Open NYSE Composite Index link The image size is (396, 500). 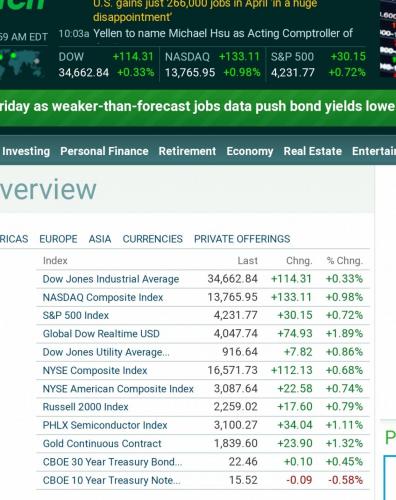95,370
